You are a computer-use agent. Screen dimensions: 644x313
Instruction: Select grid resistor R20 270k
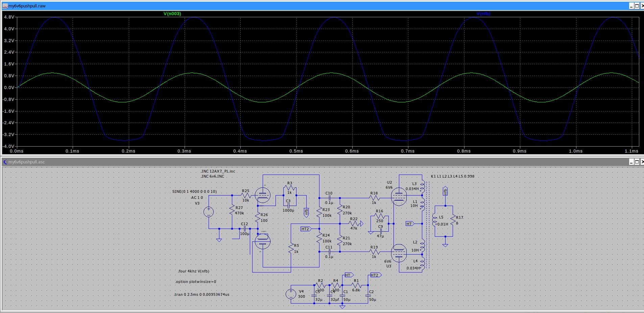[x=340, y=210]
